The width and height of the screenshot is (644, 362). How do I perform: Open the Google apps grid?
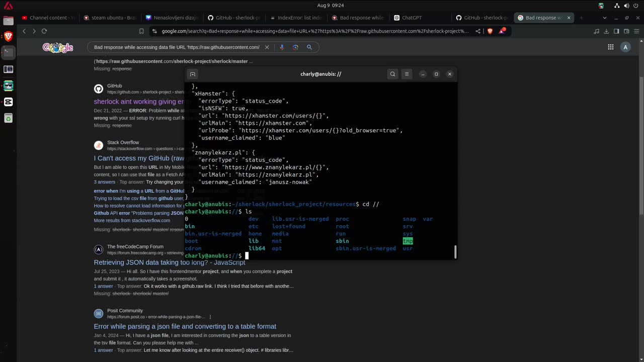610,47
